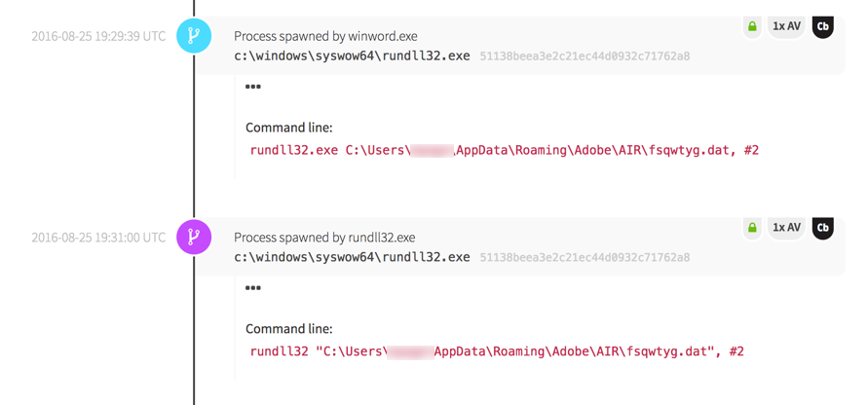The width and height of the screenshot is (868, 405).
Task: Open the "Process spawned by winword.exe" event header
Action: pos(325,37)
